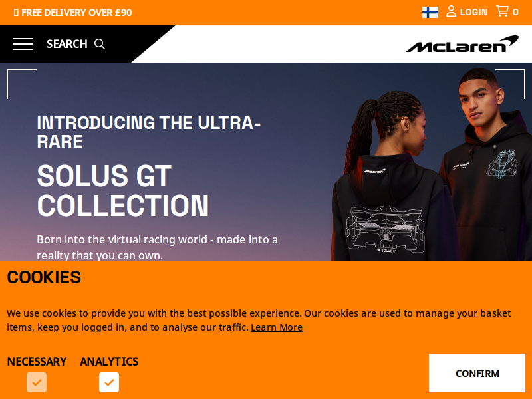532x399 pixels.
Task: Open the shopping cart icon
Action: pos(502,11)
